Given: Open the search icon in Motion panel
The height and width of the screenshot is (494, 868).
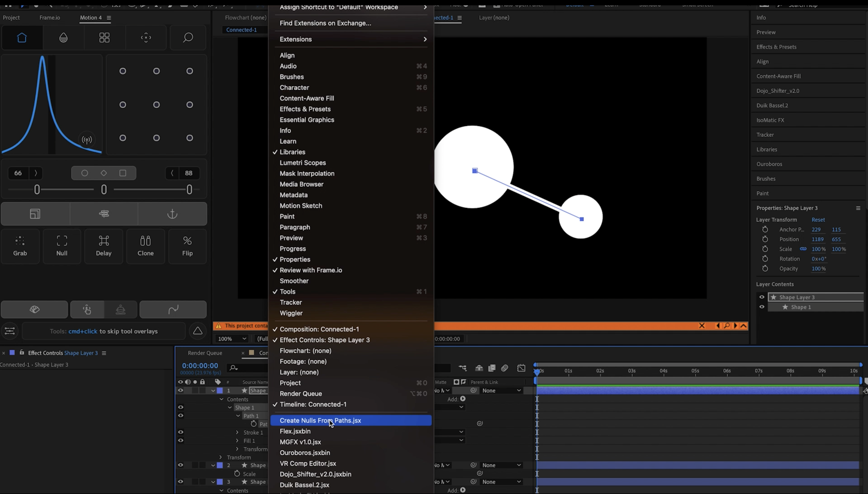Looking at the screenshot, I should click(188, 37).
